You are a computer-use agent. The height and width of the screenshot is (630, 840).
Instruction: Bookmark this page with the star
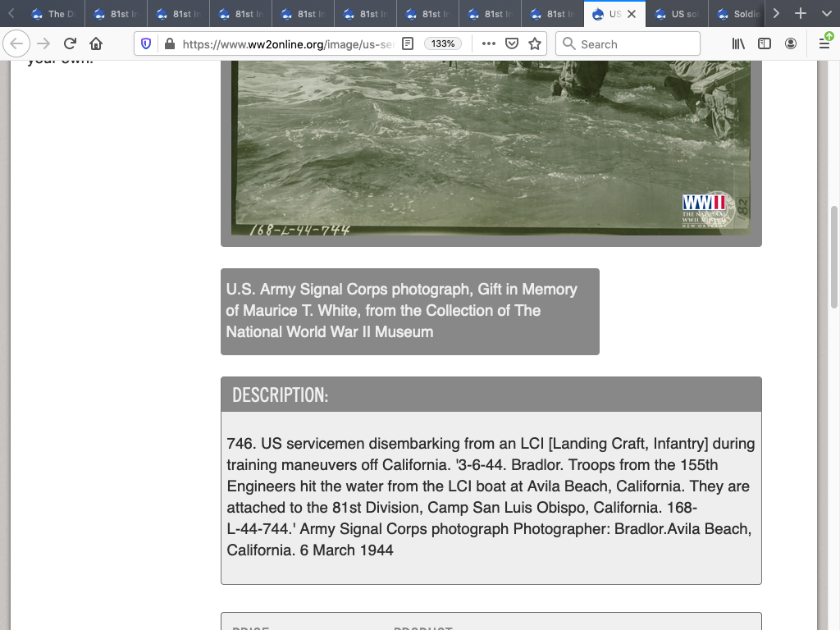(x=535, y=43)
